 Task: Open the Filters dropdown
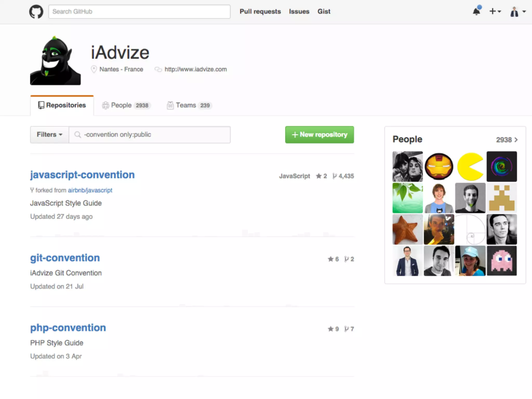[49, 135]
